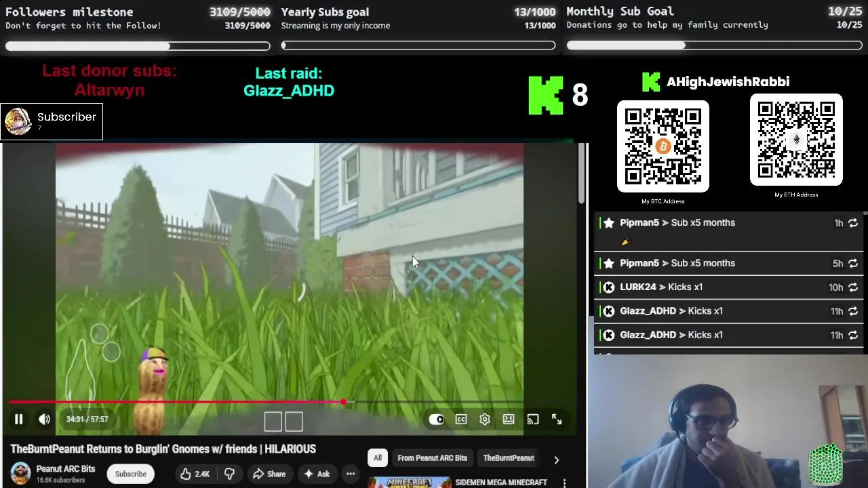This screenshot has width=868, height=488.
Task: Click the Yearly Subs goal progress bar
Action: (418, 45)
